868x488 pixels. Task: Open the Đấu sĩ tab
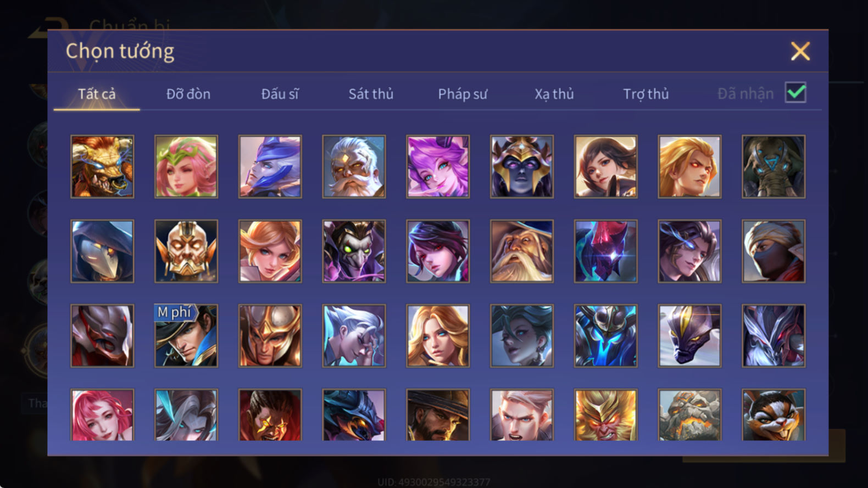pos(280,94)
